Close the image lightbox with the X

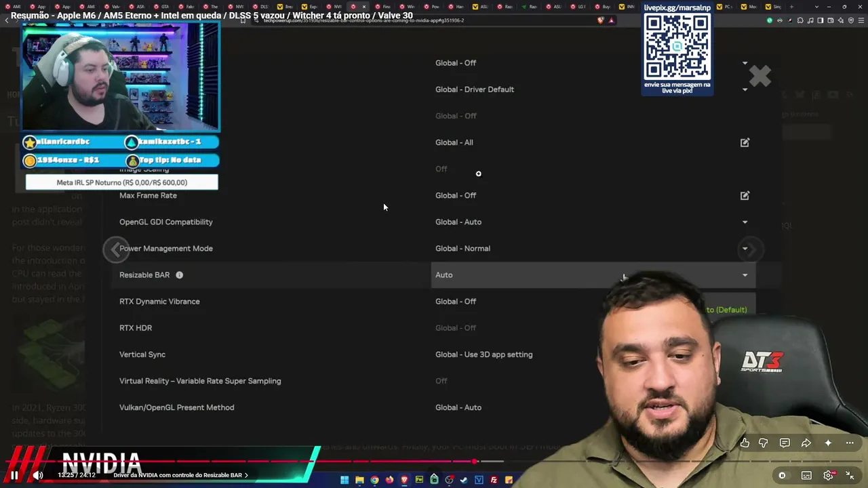(x=760, y=76)
